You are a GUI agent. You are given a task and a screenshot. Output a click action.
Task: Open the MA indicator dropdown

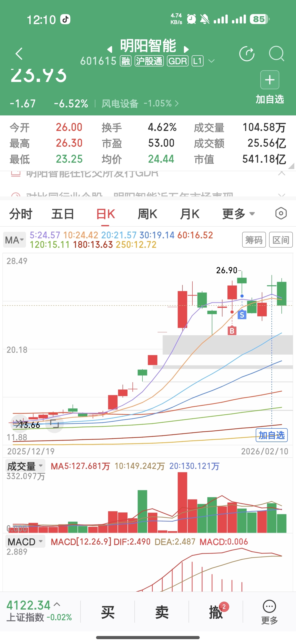[x=15, y=240]
